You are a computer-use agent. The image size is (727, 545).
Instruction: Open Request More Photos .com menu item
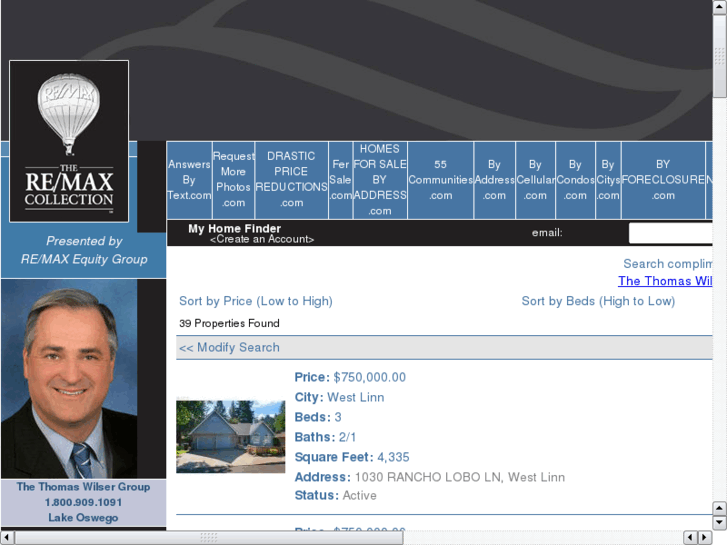click(233, 180)
